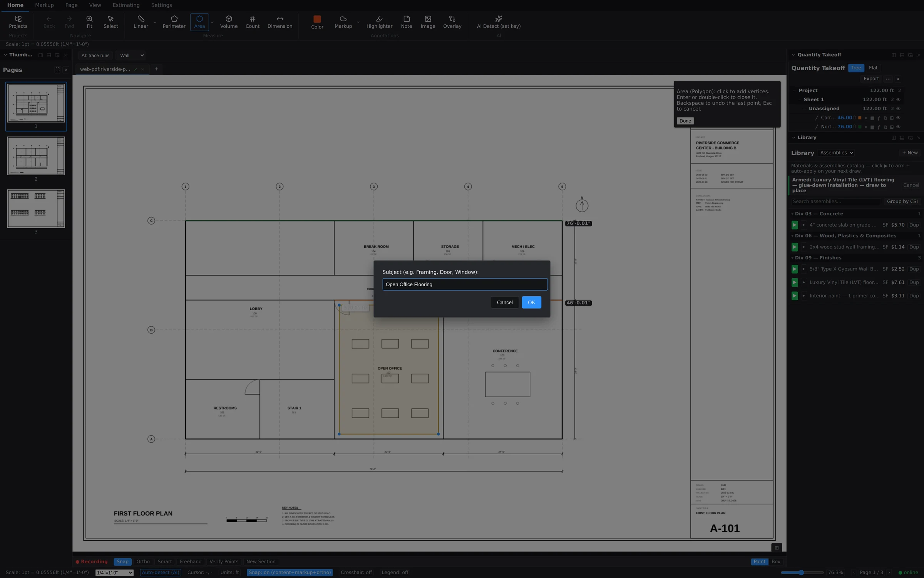Image resolution: width=924 pixels, height=578 pixels.
Task: Choose the Area measure tool
Action: [x=199, y=22]
